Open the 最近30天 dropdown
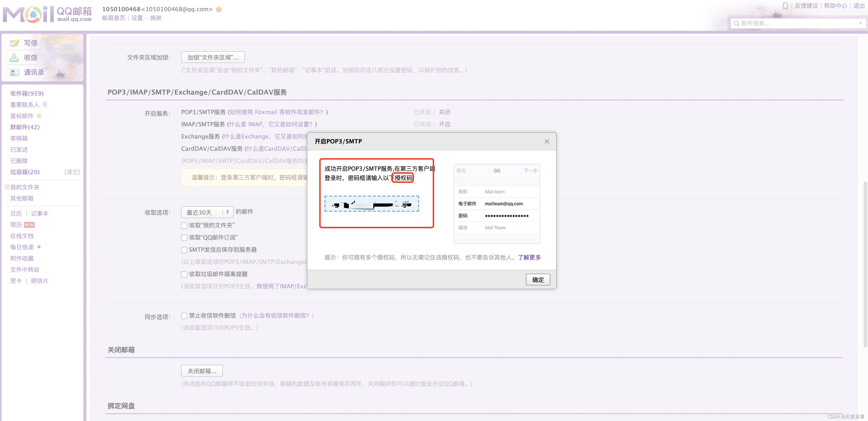The height and width of the screenshot is (421, 868). pyautogui.click(x=207, y=212)
